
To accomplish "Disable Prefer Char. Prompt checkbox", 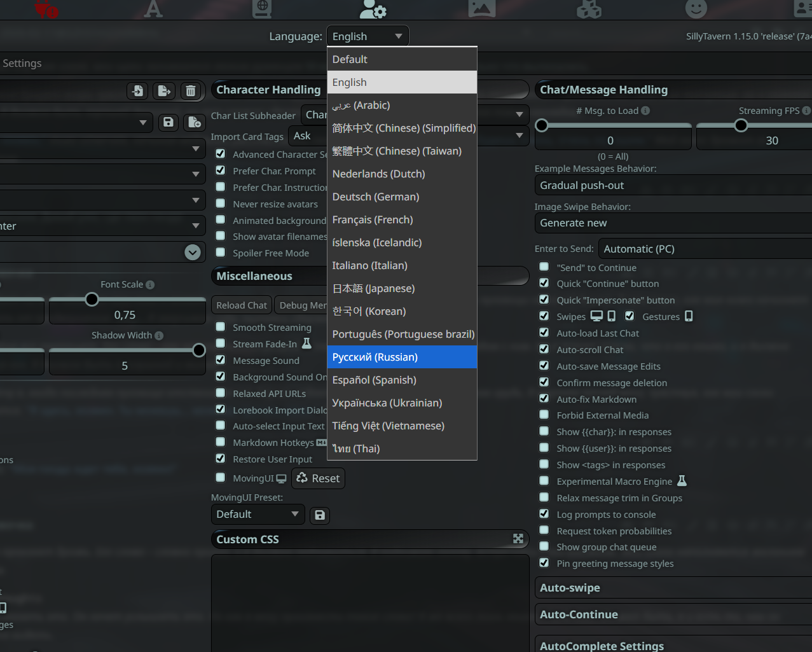I will 221,170.
